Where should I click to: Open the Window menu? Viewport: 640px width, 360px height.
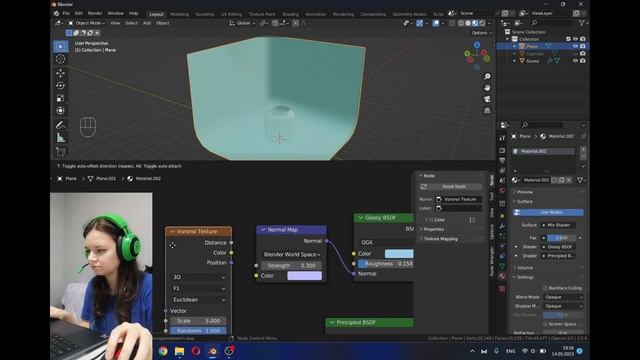pos(116,13)
